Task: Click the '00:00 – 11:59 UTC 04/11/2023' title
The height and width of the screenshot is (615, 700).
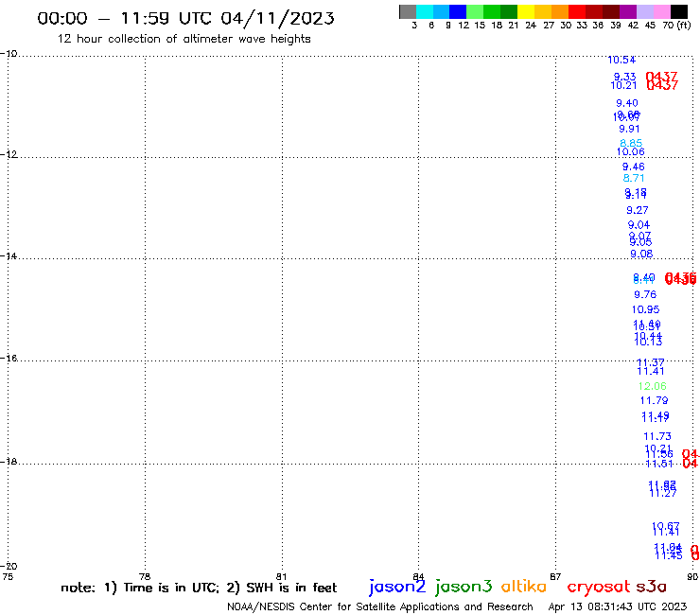Action: point(185,19)
